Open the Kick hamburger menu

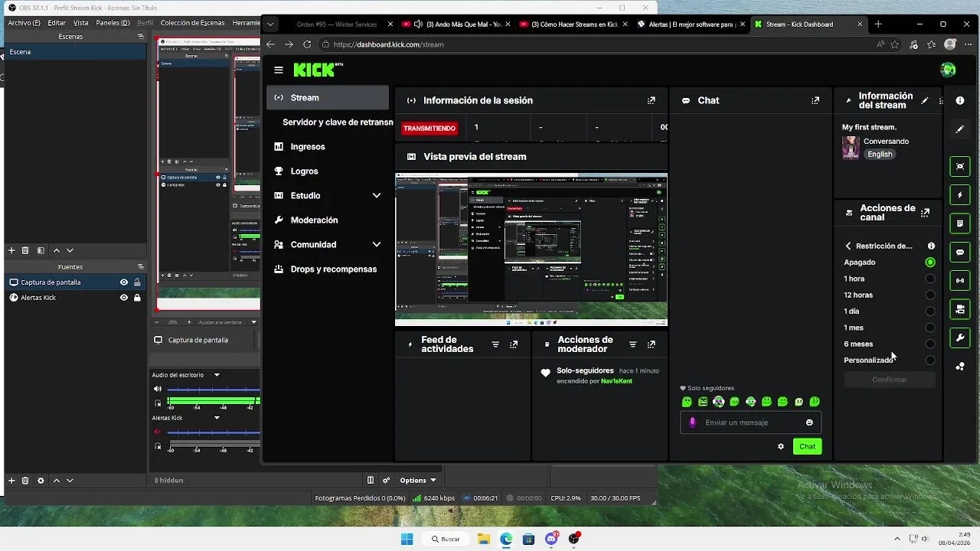tap(278, 70)
